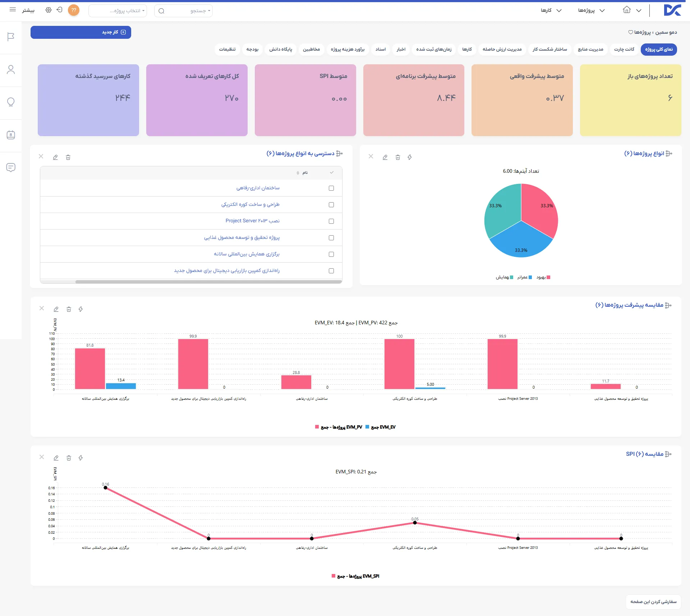Screen dimensions: 690x616
Task: Delete the دسترسی به انواع پروژه‌ها widget
Action: pos(68,157)
